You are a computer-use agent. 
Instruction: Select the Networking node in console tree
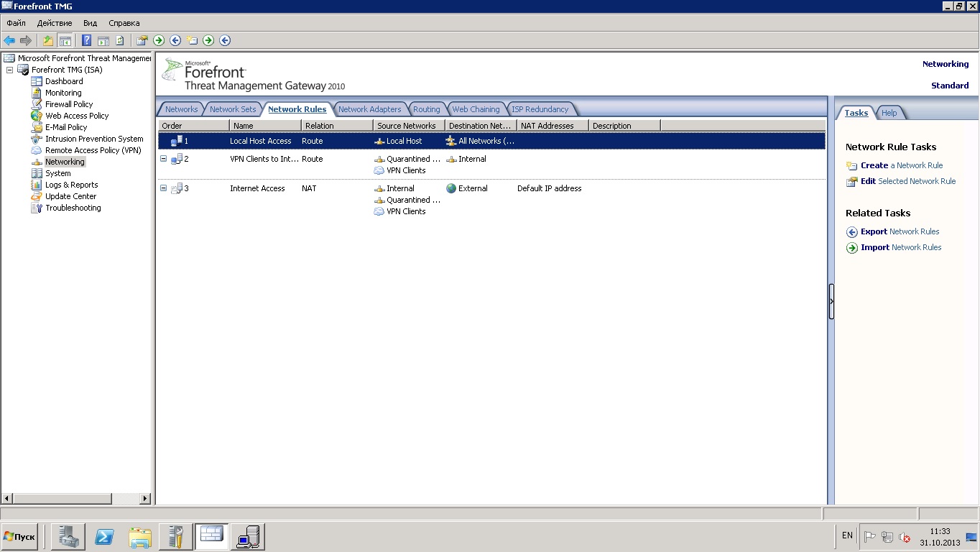[x=65, y=162]
